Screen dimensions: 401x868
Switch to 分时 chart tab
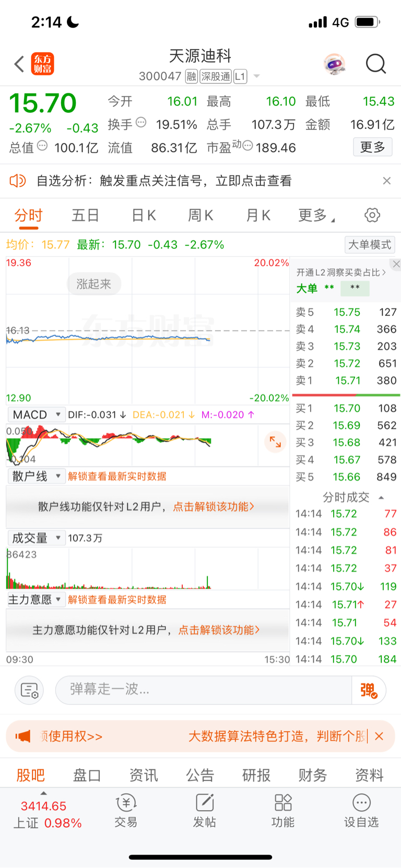28,215
